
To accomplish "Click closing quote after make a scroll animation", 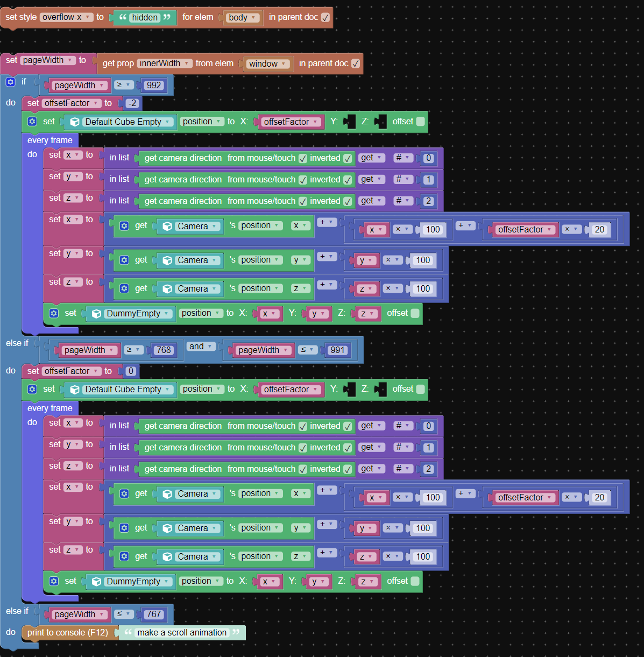I will [236, 632].
